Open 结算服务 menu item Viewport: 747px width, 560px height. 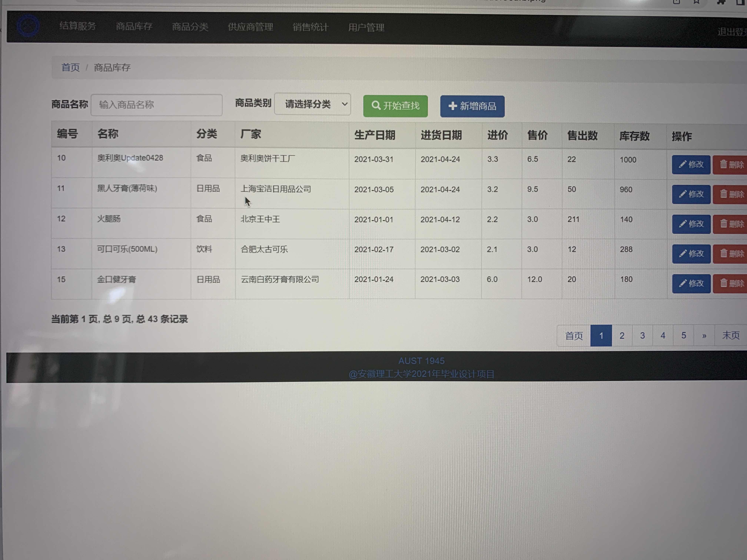[x=78, y=26]
